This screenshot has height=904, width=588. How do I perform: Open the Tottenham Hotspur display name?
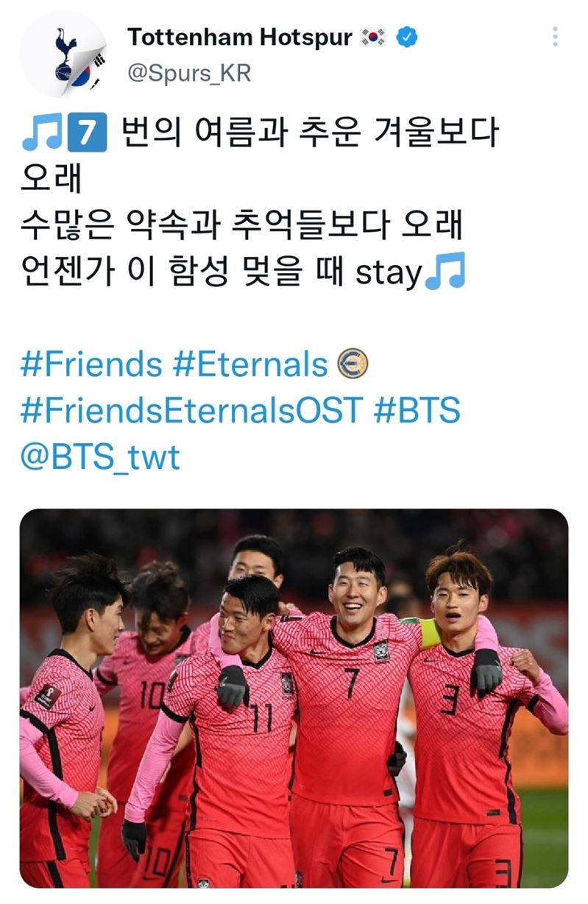pos(240,38)
